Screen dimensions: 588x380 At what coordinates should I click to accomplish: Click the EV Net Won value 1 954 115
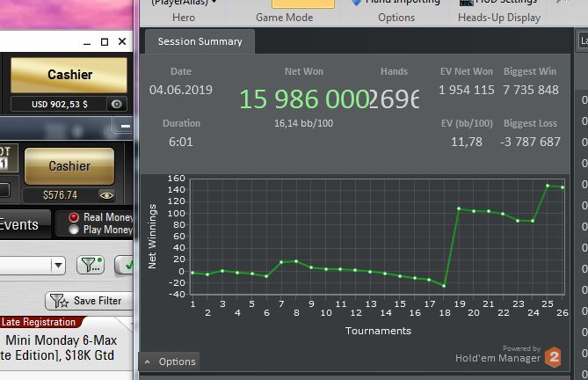467,90
